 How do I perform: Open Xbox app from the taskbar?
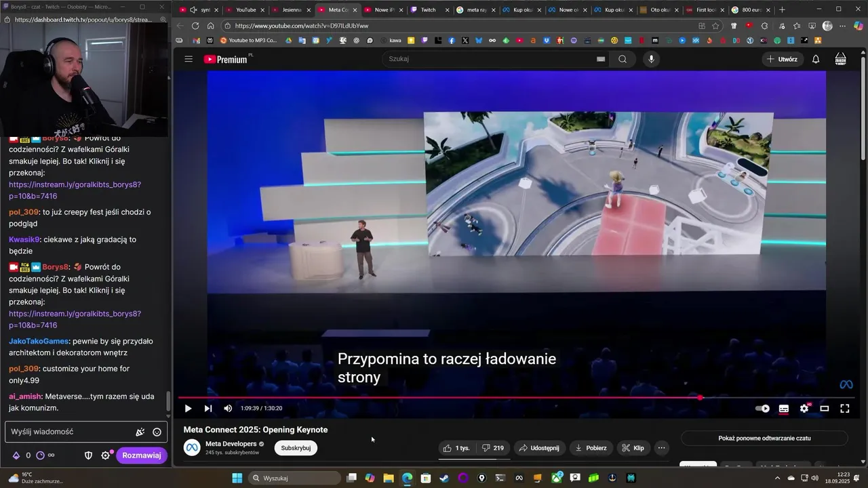[557, 478]
